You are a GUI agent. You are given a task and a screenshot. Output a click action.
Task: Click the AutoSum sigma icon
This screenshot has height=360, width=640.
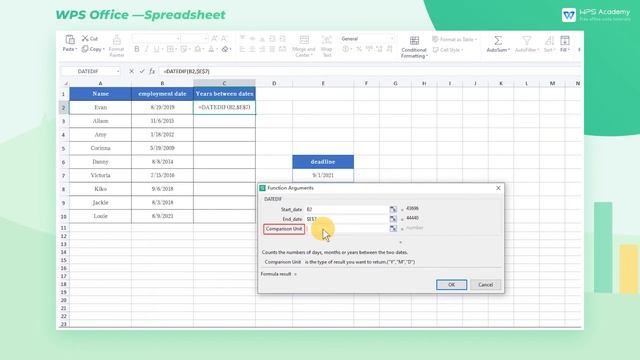click(x=498, y=40)
